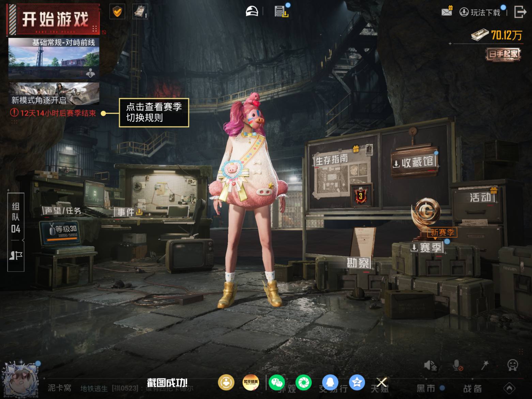The width and height of the screenshot is (532, 399).
Task: Open the 赛季 season label
Action: click(427, 248)
